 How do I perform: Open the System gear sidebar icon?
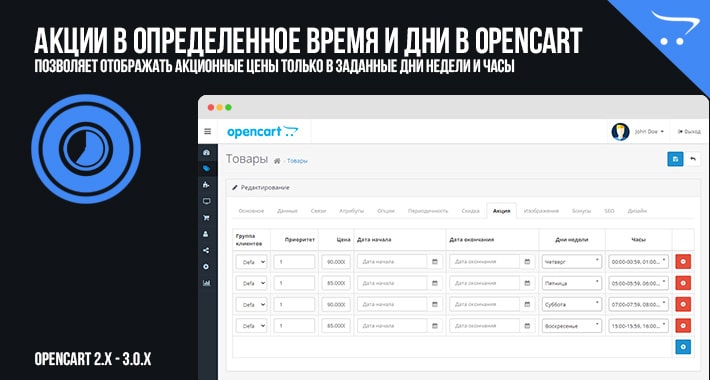tap(206, 267)
